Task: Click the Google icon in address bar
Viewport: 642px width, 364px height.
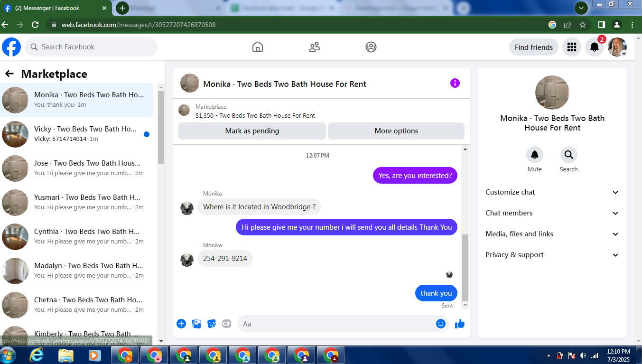Action: click(x=552, y=25)
